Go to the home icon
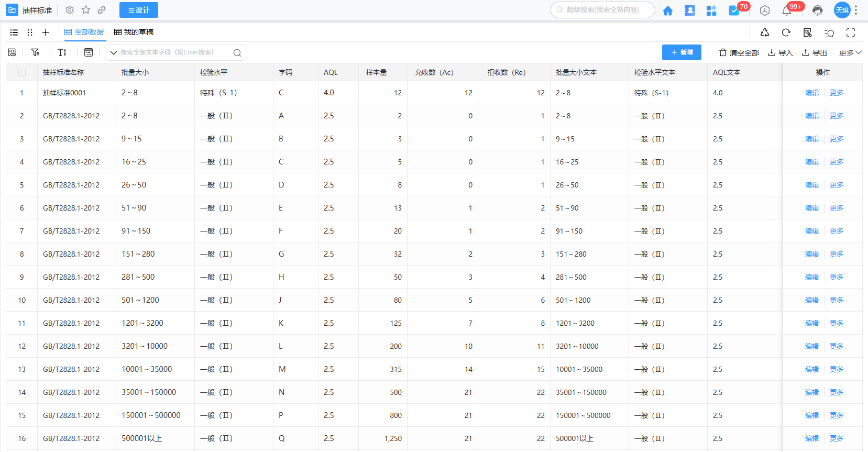 pos(668,10)
